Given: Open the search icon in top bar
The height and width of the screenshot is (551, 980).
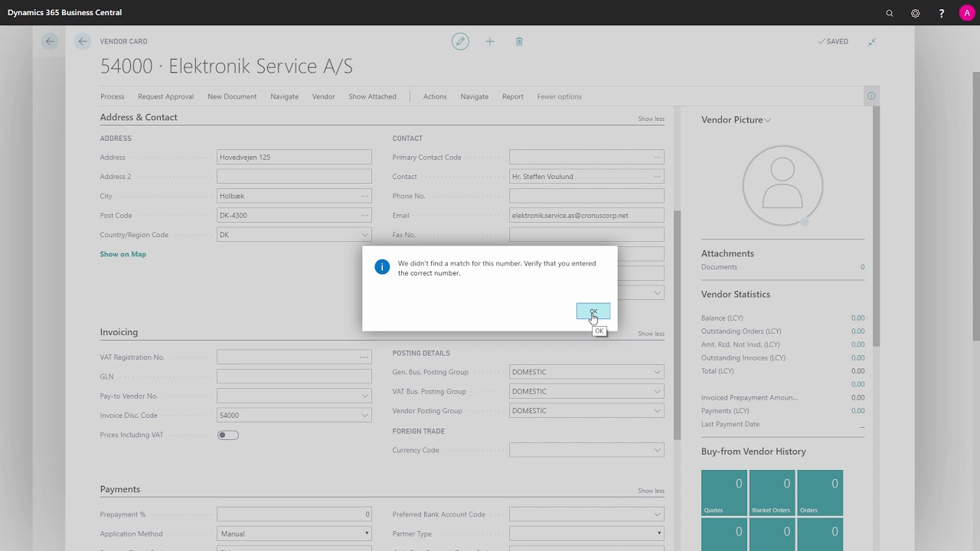Looking at the screenshot, I should pos(890,13).
